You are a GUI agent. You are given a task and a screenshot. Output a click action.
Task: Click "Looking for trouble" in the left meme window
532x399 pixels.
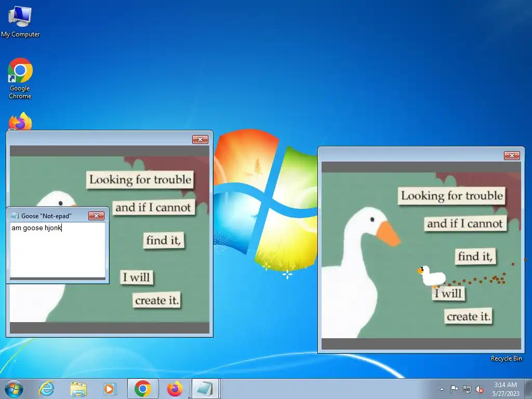[140, 179]
